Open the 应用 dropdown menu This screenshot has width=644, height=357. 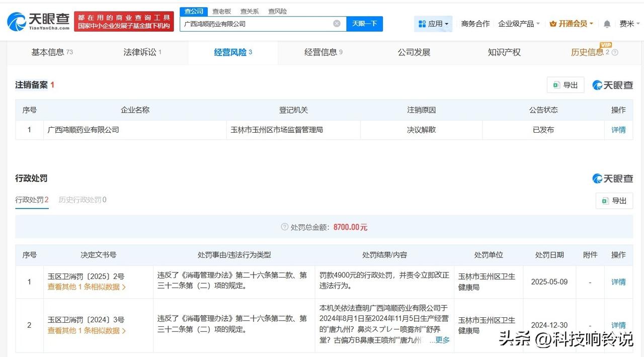coord(433,24)
